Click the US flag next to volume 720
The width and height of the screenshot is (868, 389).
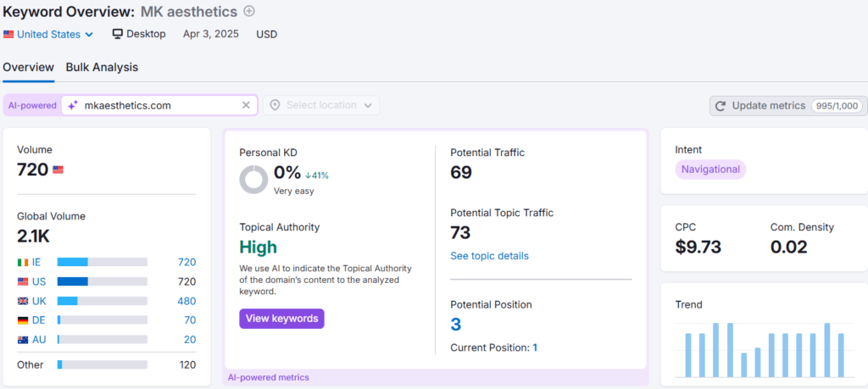58,169
